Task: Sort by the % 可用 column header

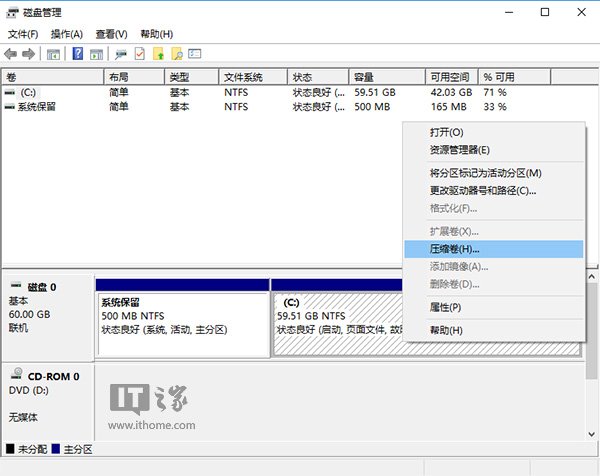Action: [515, 77]
